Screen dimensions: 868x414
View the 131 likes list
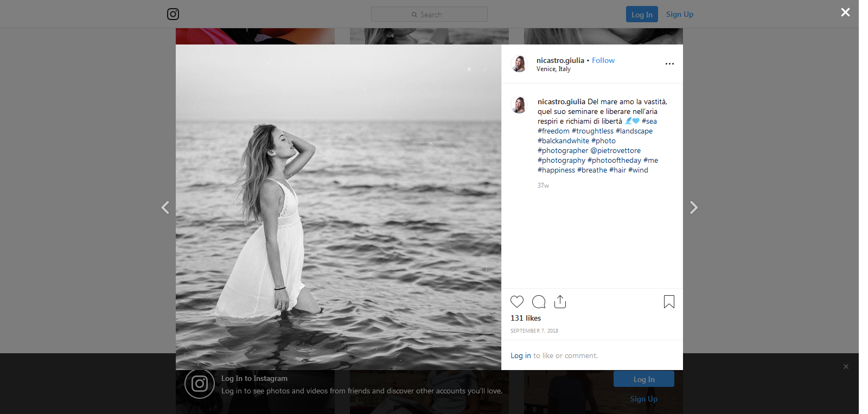(526, 318)
